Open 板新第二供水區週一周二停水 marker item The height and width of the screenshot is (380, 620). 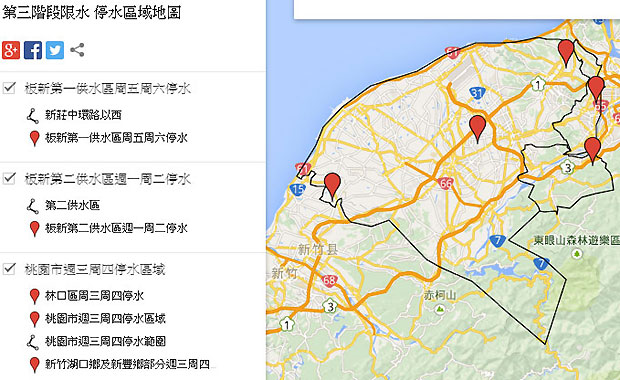[116, 228]
